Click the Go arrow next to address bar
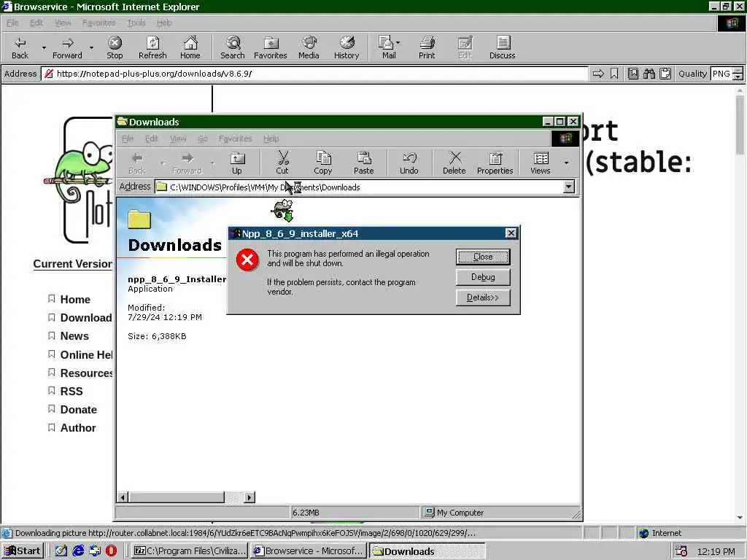 598,74
